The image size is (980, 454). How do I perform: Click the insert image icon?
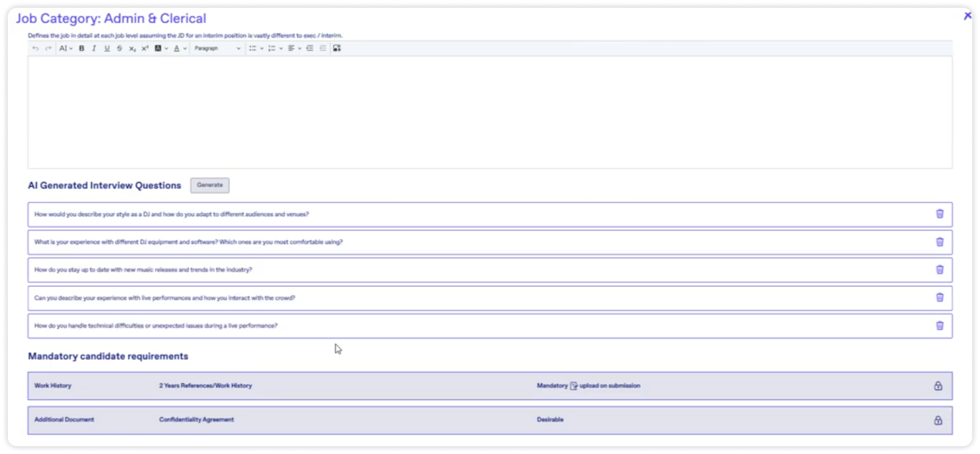[x=337, y=48]
